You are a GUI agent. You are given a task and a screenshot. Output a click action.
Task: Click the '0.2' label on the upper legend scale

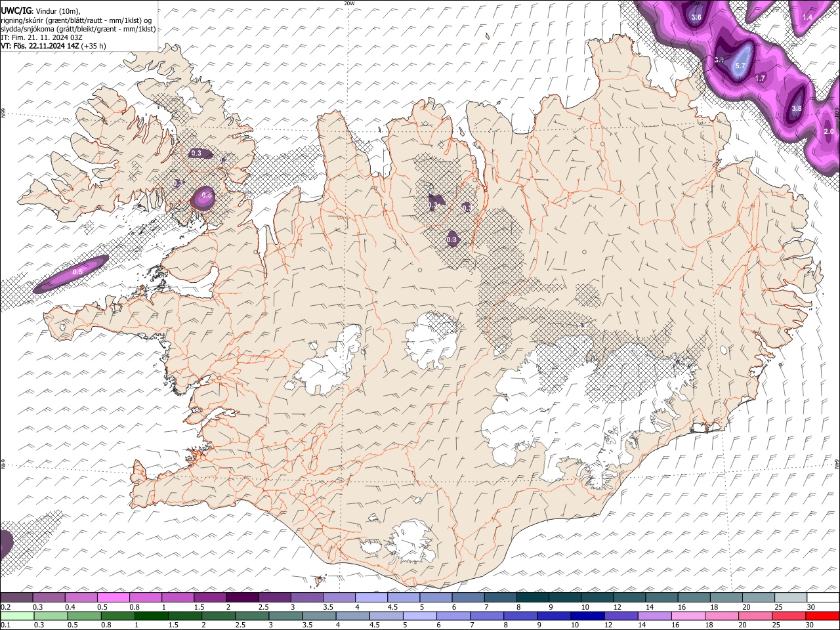pos(5,607)
